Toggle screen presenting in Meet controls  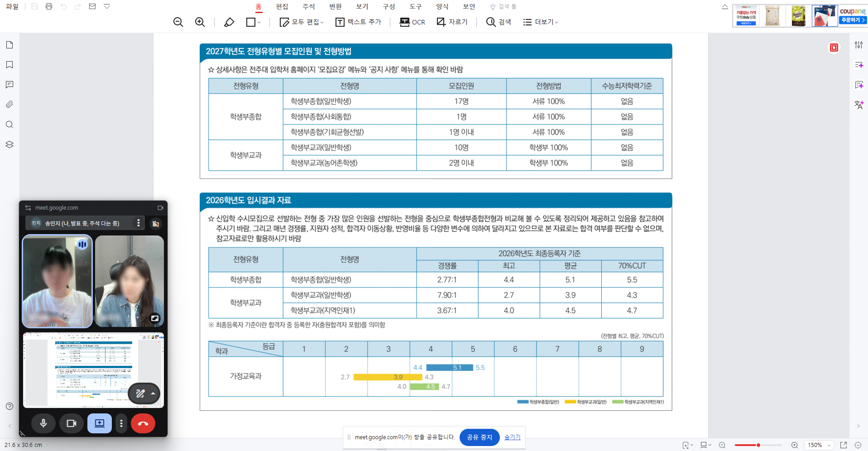point(99,423)
